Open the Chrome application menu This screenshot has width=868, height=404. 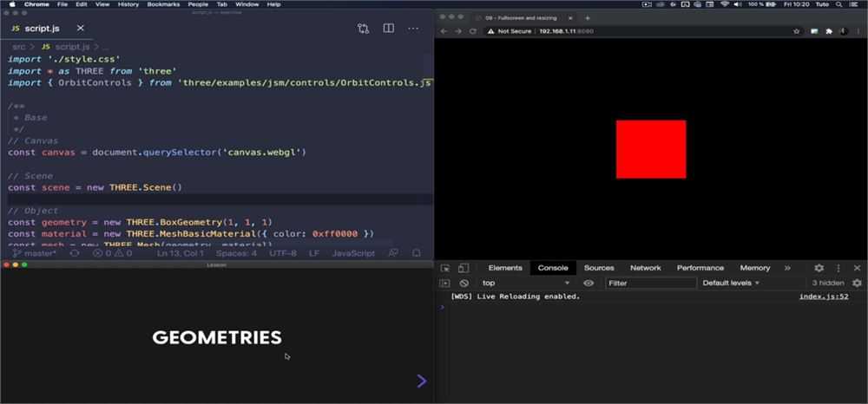click(x=36, y=3)
